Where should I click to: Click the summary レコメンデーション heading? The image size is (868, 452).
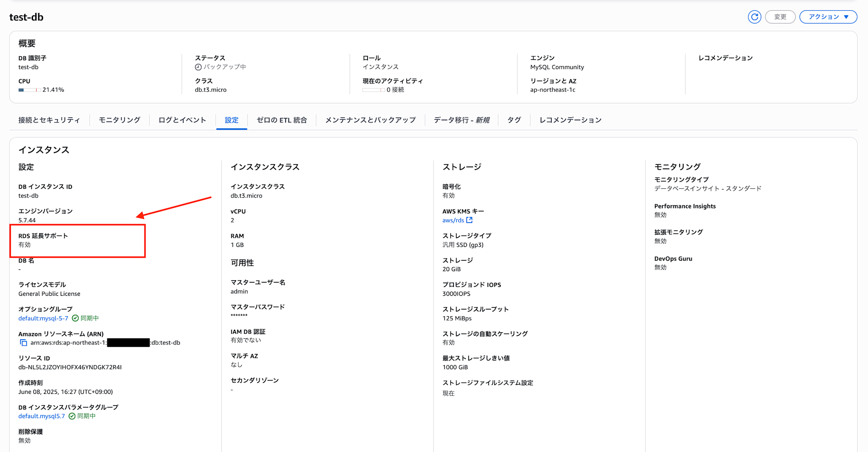[725, 58]
